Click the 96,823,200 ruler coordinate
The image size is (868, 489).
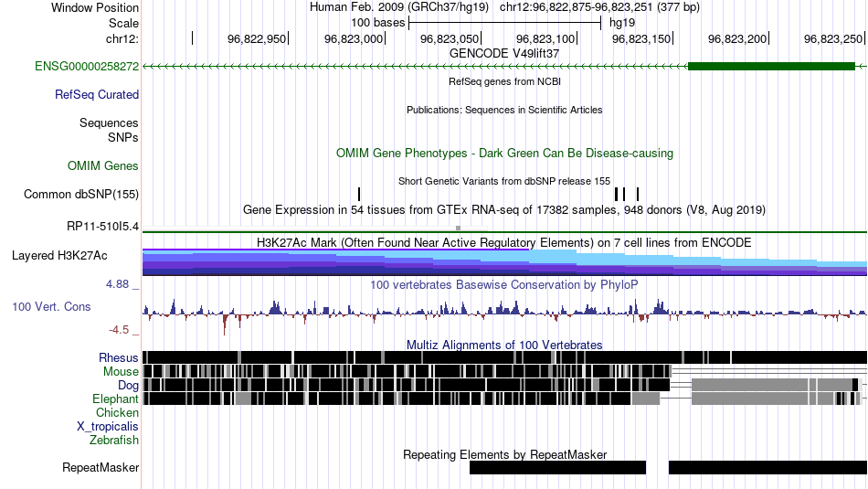coord(737,38)
